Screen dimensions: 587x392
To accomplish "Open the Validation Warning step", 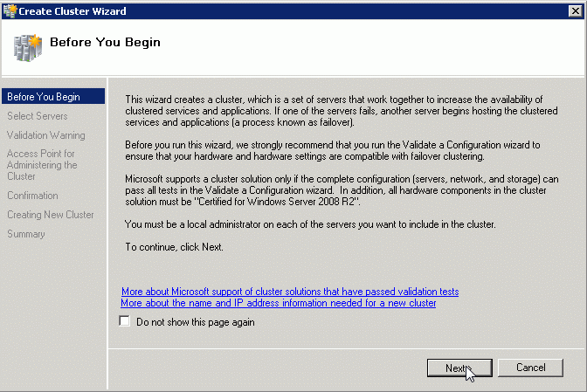I will (46, 135).
